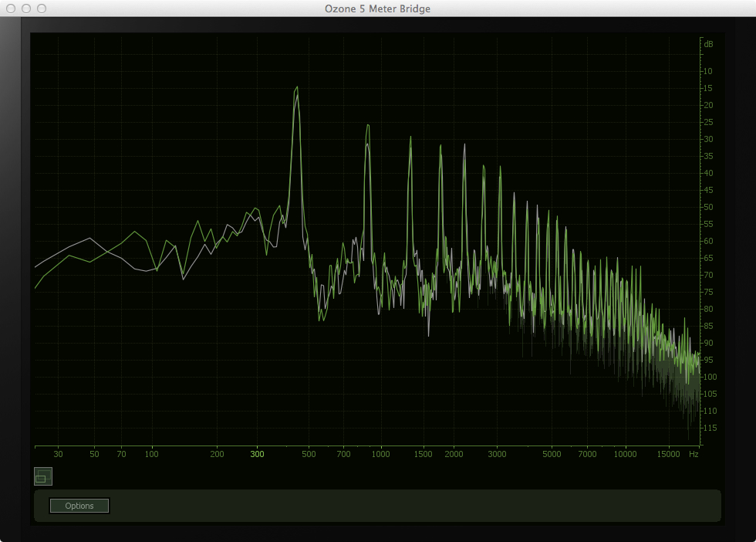The image size is (756, 542).
Task: Click the window close button
Action: [11, 8]
